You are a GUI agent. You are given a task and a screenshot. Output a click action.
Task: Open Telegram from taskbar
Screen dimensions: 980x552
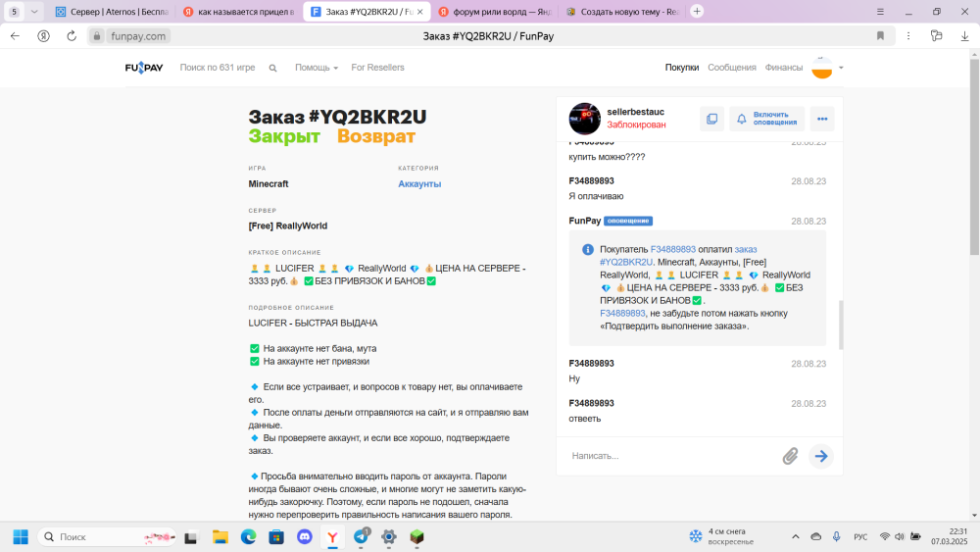[362, 537]
